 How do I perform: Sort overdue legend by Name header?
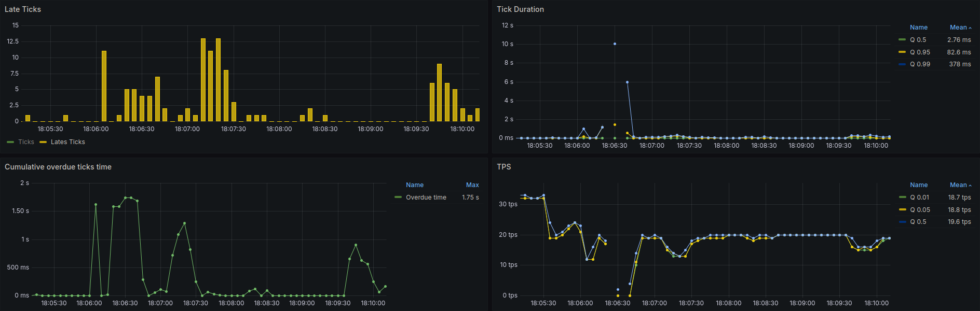[x=415, y=185]
